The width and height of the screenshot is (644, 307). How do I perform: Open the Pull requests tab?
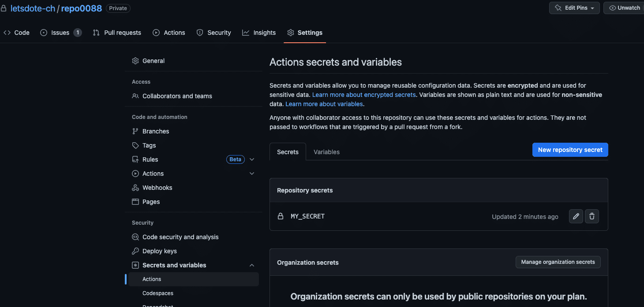(x=117, y=33)
